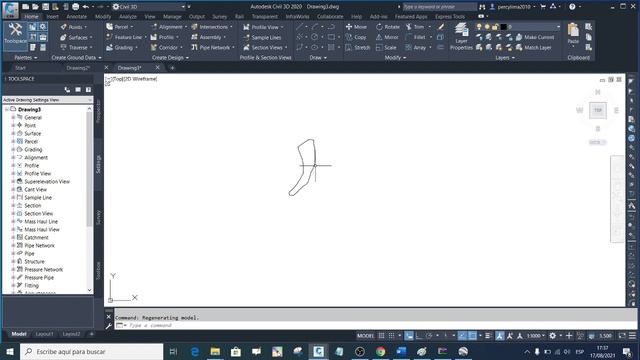The width and height of the screenshot is (640, 360).
Task: Click the Windows Start button
Action: (x=10, y=351)
